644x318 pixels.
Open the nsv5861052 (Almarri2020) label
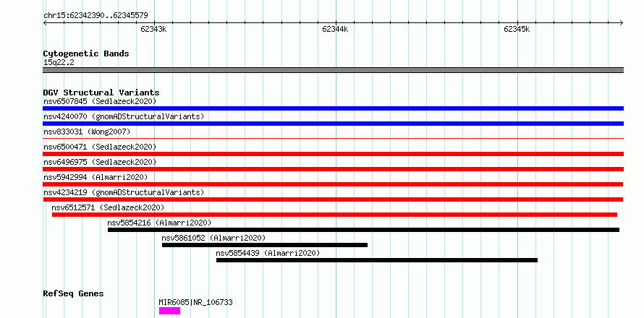(213, 238)
